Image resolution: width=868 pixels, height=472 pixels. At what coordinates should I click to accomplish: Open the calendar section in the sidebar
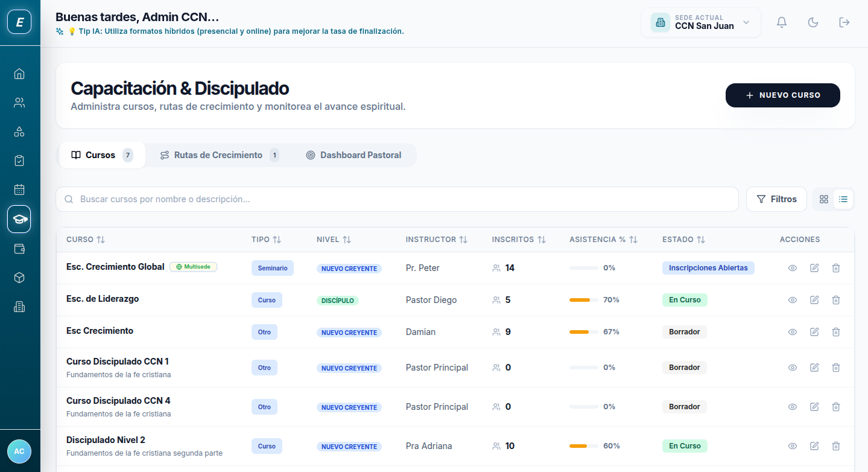click(x=19, y=189)
